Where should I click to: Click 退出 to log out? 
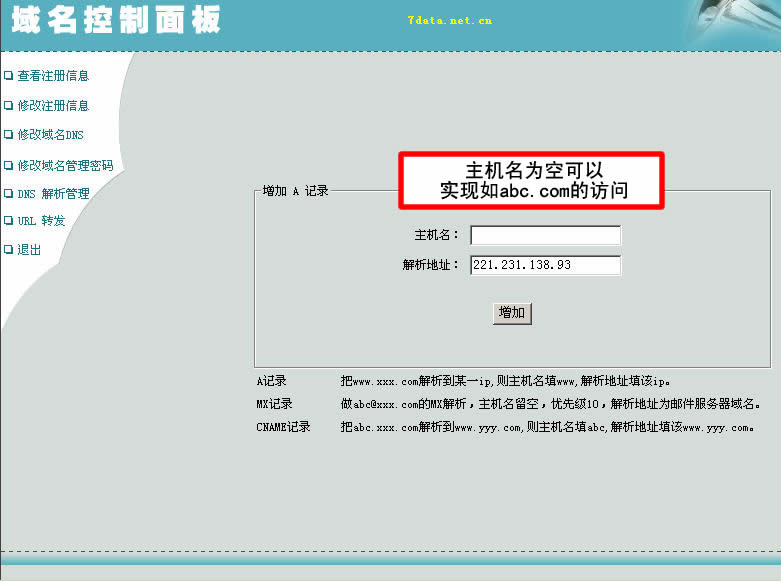pyautogui.click(x=29, y=250)
